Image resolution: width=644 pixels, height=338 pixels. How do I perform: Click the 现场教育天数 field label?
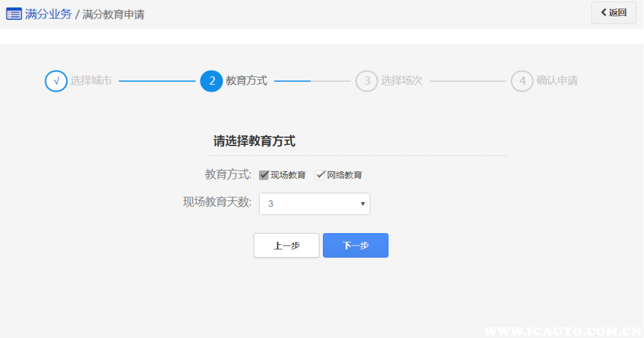[x=217, y=202]
